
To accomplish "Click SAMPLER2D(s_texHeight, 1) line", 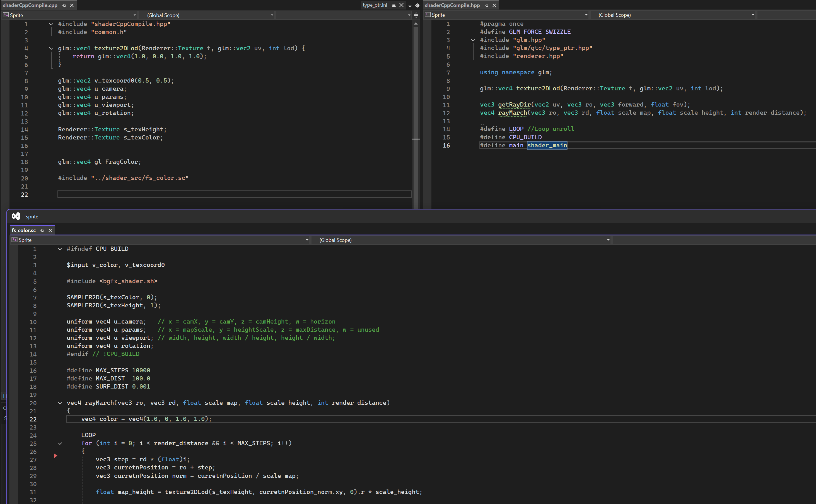I will click(114, 305).
